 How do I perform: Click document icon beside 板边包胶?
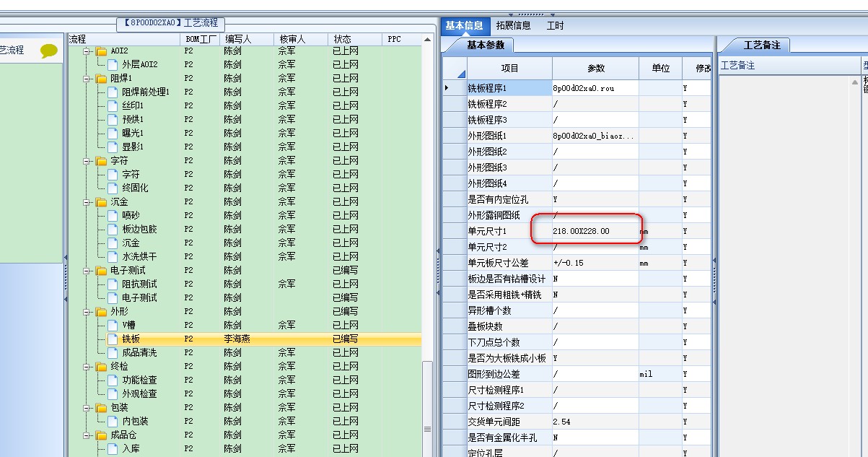113,230
